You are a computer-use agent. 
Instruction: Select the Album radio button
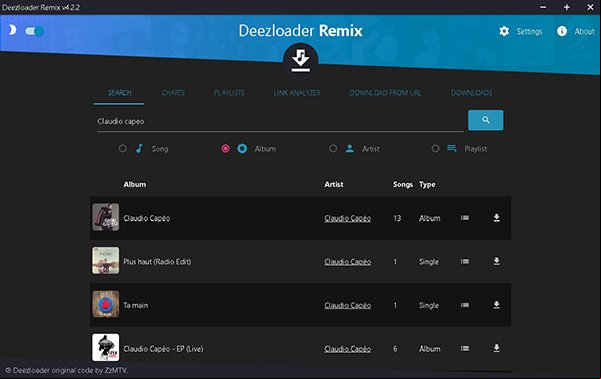225,148
